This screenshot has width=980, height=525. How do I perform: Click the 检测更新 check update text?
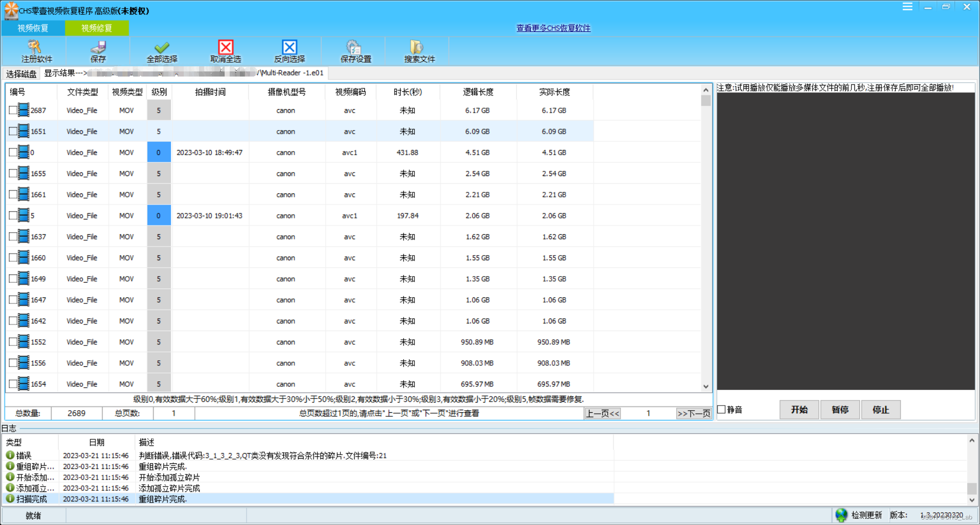(867, 515)
